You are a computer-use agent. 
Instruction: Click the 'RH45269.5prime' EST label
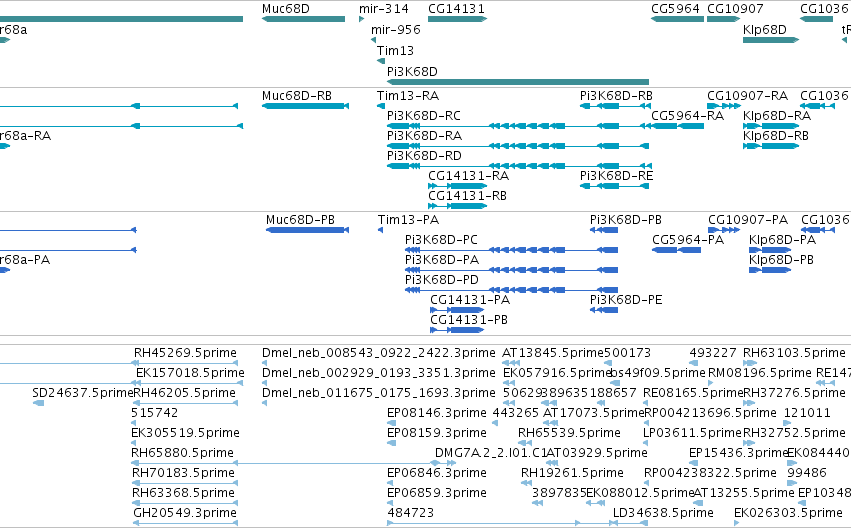pos(185,353)
